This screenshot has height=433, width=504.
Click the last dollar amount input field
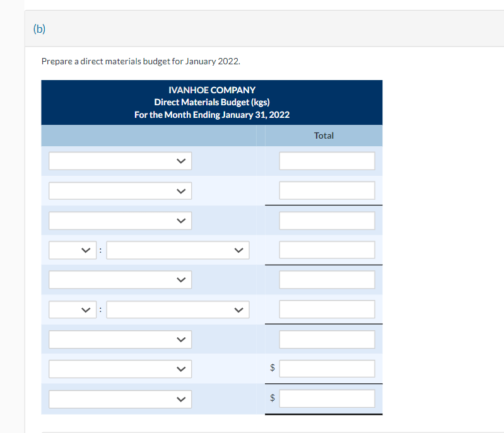[x=327, y=399]
